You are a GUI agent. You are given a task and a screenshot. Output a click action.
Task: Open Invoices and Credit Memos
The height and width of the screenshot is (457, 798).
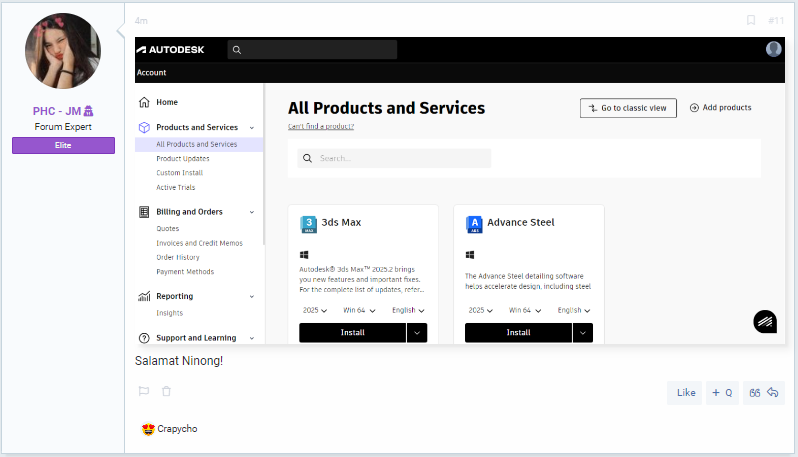200,243
